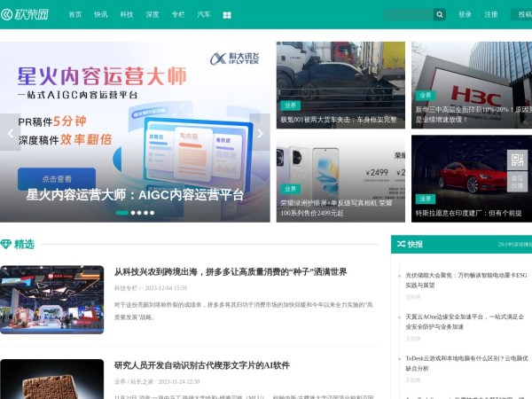The height and width of the screenshot is (399, 532).
Task: Click the 砍柴网 site logo
Action: (x=27, y=14)
